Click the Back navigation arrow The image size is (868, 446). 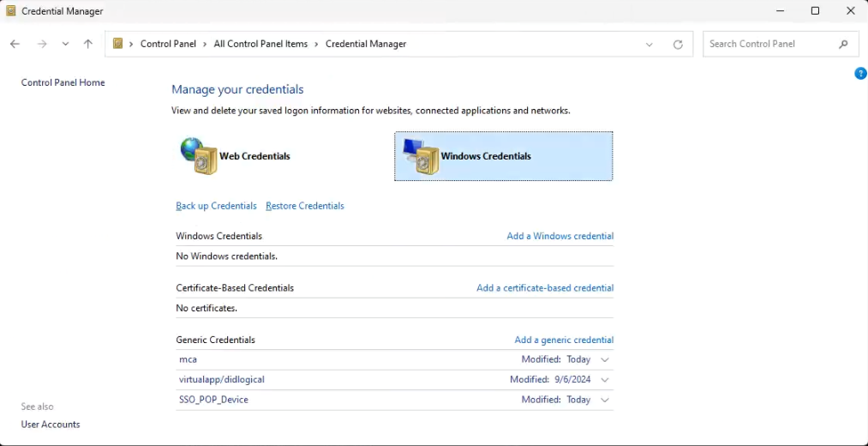15,44
